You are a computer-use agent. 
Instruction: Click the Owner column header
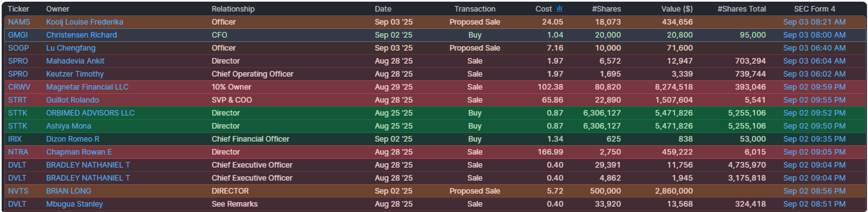[x=58, y=9]
